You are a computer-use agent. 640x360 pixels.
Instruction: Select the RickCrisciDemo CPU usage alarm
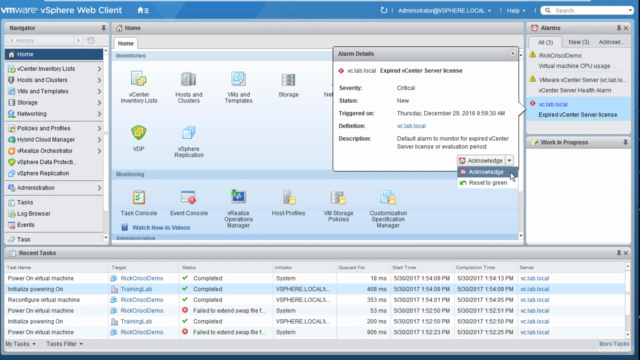[578, 60]
